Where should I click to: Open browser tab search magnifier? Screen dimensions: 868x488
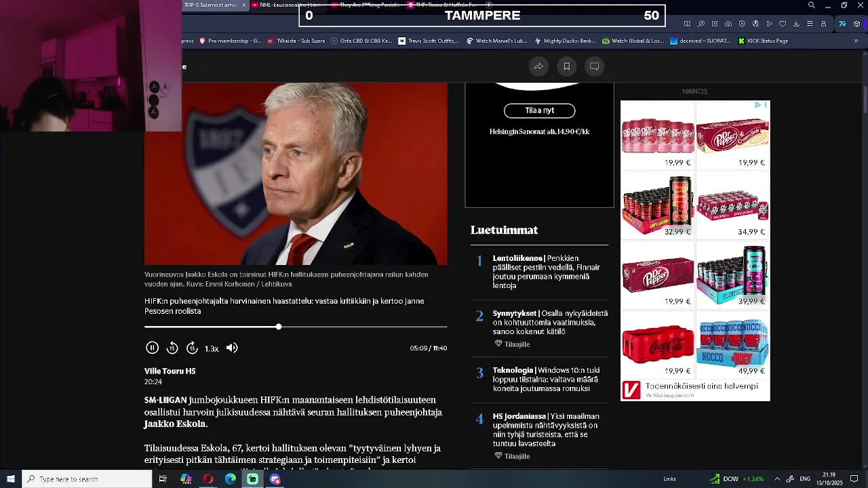pos(812,5)
